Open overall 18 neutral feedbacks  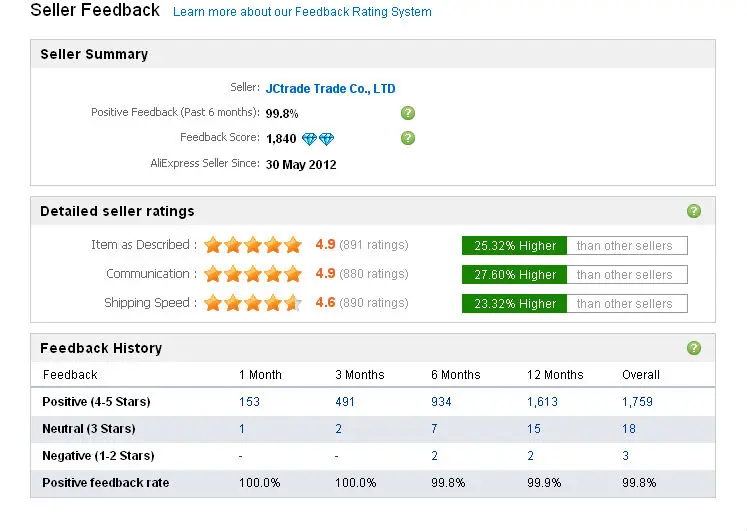(629, 429)
